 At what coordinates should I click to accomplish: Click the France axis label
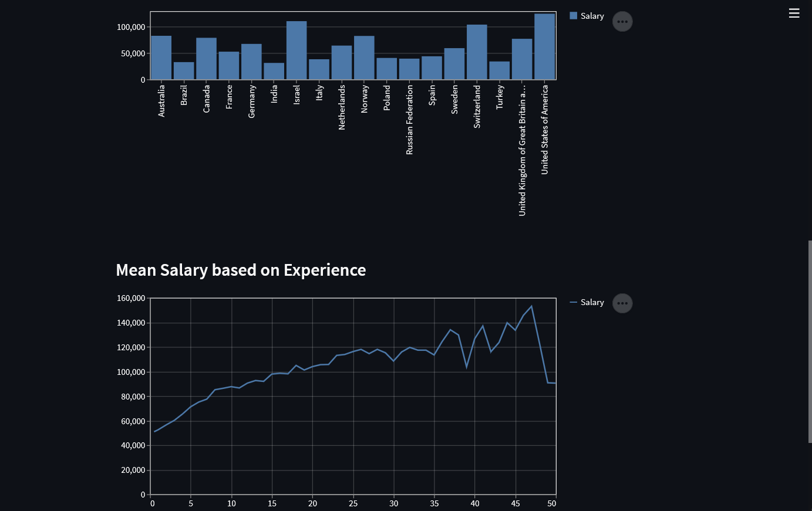pos(229,97)
